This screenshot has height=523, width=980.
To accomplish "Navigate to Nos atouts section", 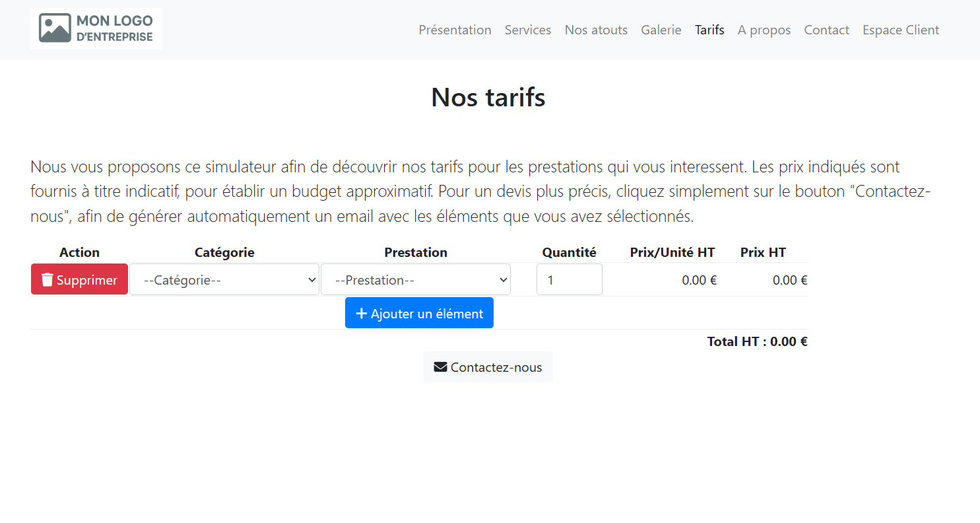I will click(x=596, y=30).
